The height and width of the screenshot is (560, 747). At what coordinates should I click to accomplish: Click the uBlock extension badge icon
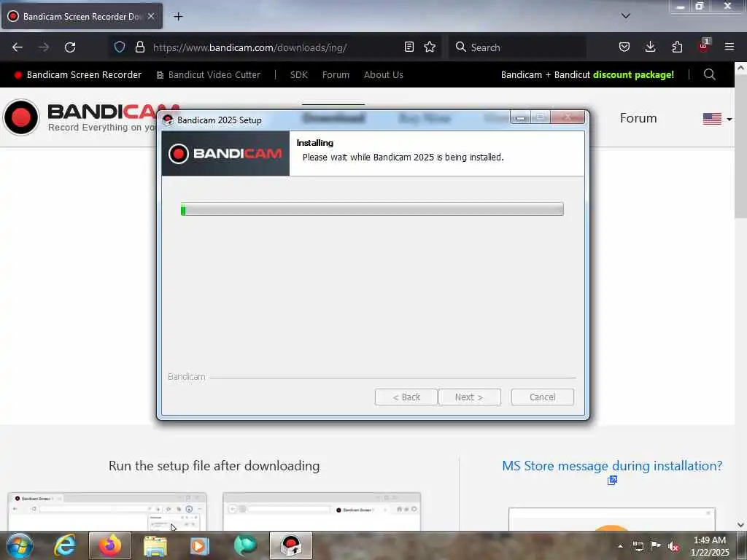tap(704, 46)
